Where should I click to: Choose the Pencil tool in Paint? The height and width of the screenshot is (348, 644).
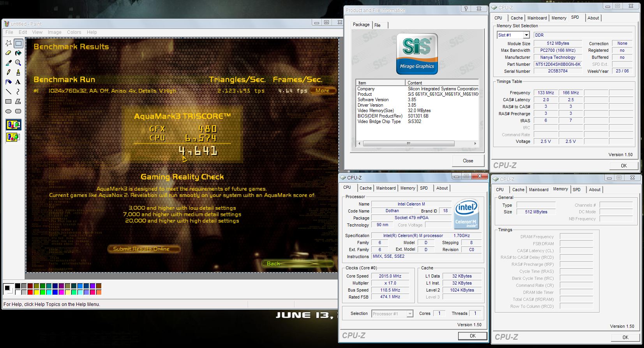(x=9, y=72)
